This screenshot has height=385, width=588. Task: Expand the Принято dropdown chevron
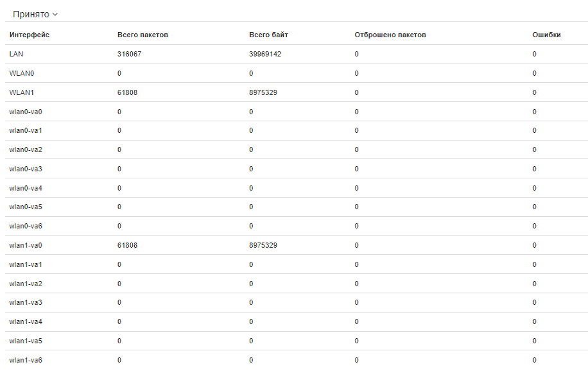coord(55,14)
